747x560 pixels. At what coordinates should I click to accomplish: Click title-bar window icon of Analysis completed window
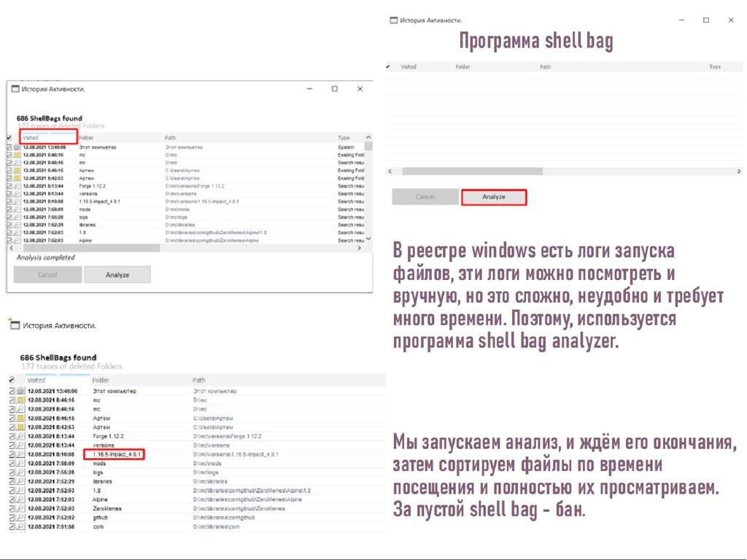[x=15, y=89]
